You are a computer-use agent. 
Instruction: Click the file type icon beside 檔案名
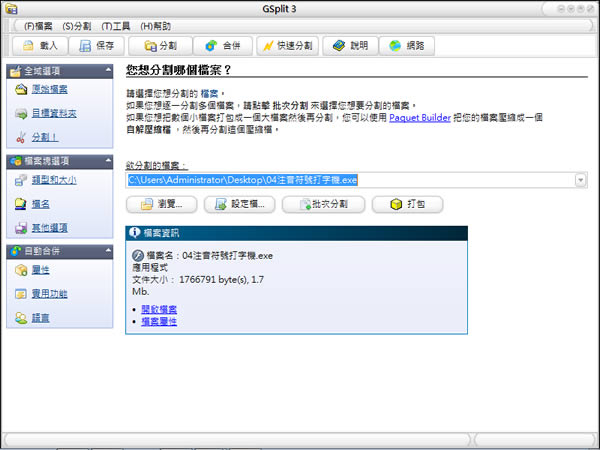tap(138, 256)
